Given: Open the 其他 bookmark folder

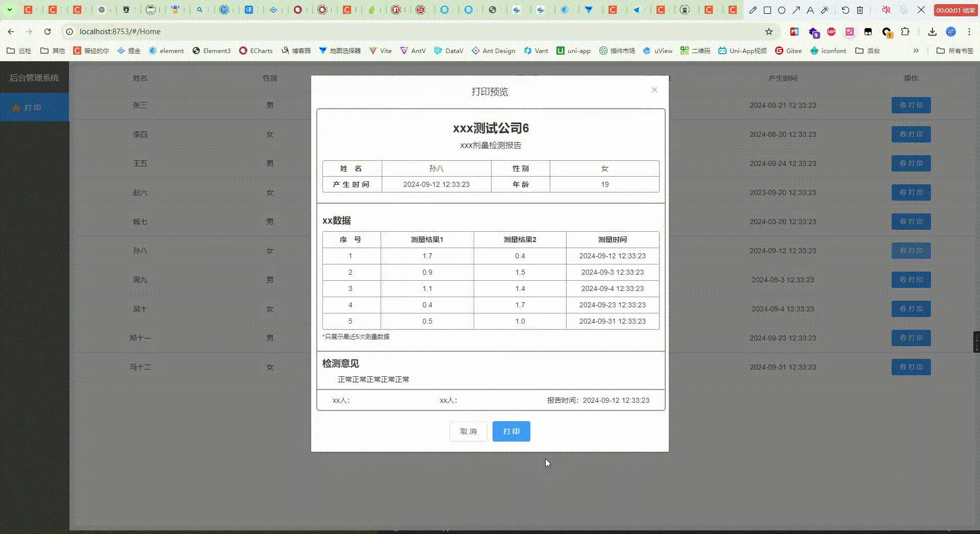Looking at the screenshot, I should tap(53, 51).
